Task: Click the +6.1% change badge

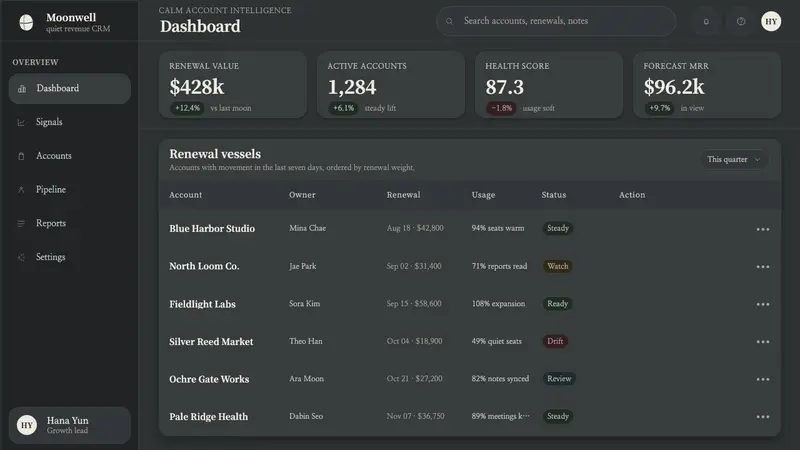Action: [x=343, y=108]
